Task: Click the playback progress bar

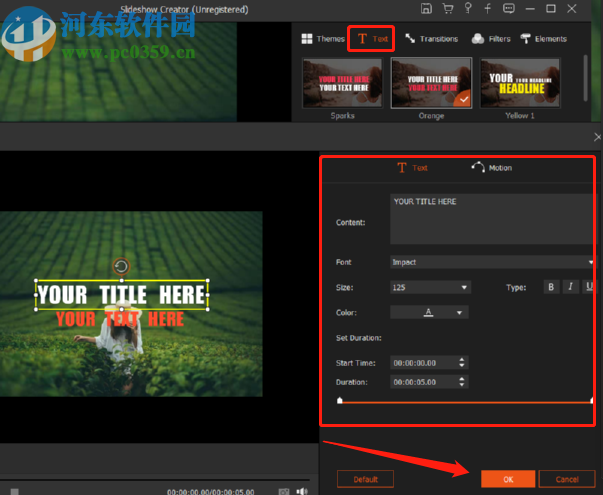Action: coord(155,480)
